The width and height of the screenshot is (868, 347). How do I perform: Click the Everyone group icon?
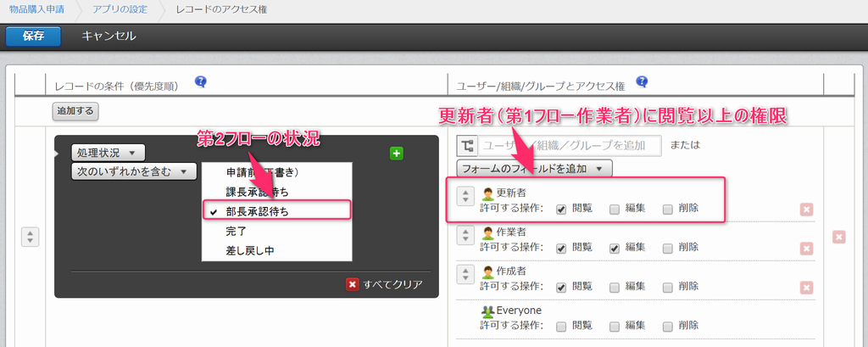pos(488,311)
